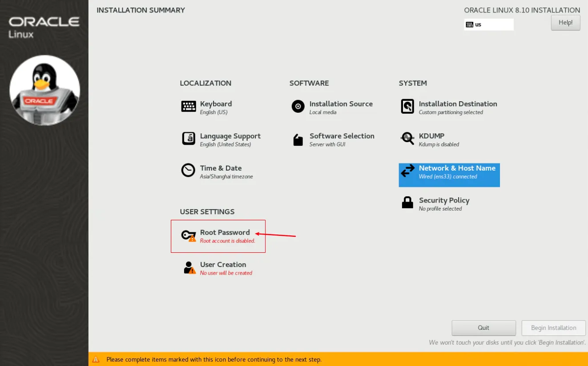Open Language Support icon
588x366 pixels.
click(189, 139)
